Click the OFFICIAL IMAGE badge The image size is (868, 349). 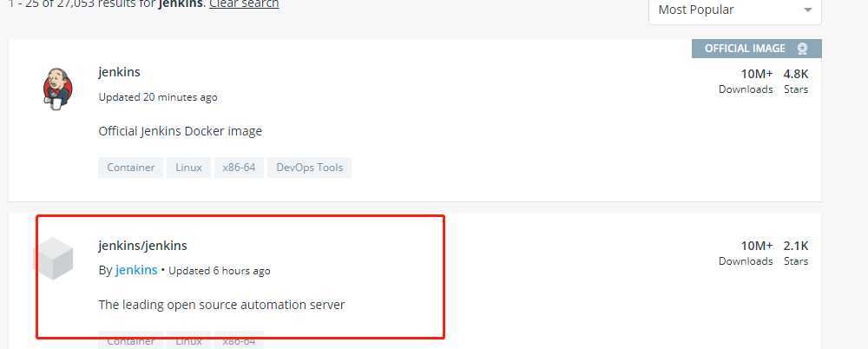click(756, 49)
